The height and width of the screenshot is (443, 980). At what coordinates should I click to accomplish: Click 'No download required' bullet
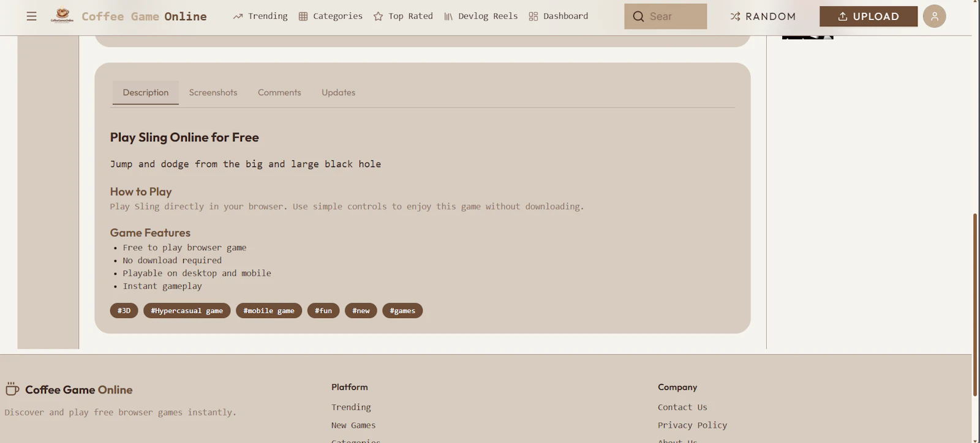coord(172,261)
